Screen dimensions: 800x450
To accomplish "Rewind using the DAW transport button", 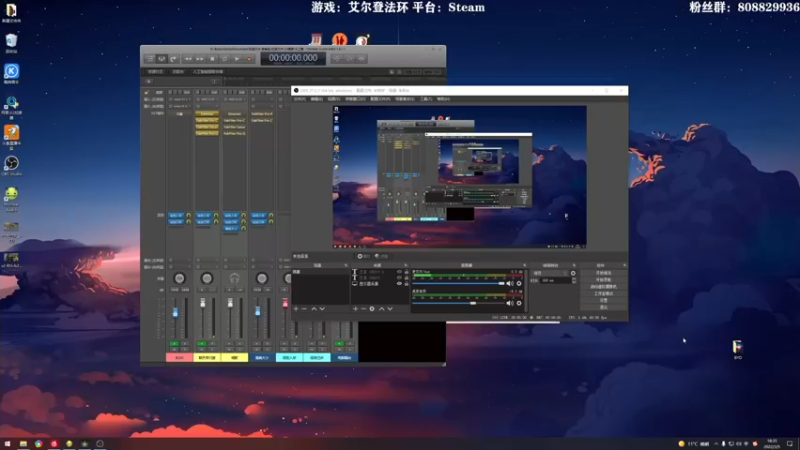I will point(188,59).
